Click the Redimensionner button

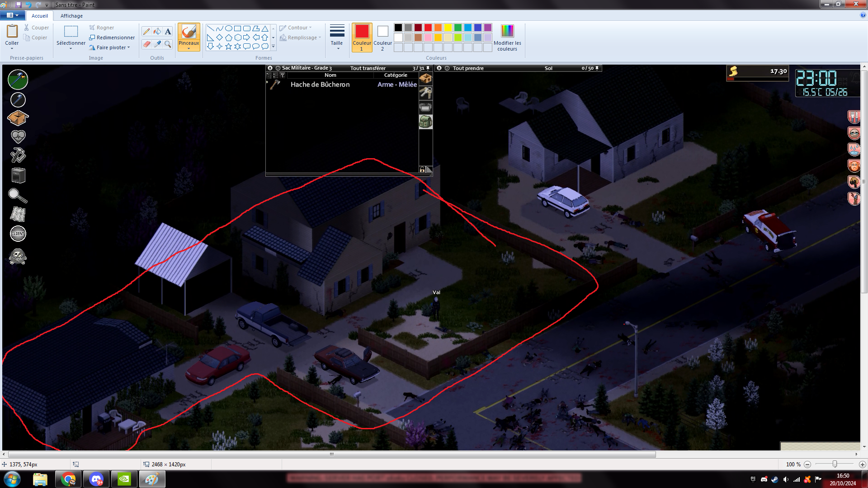[112, 38]
